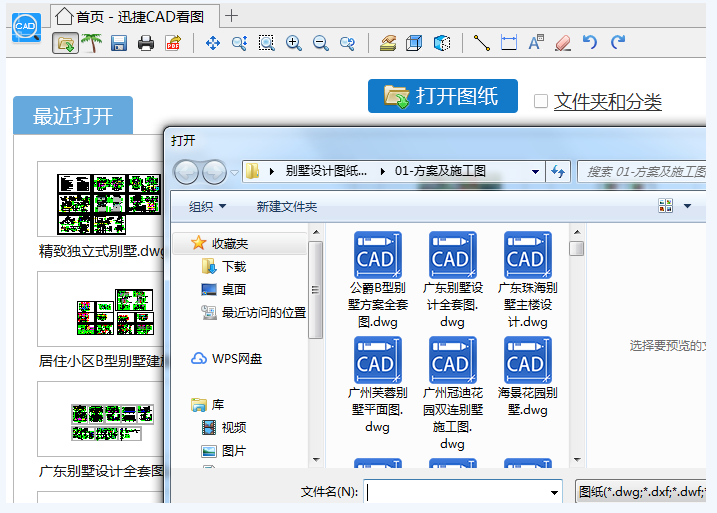Enable the 文件夹和分类 checkbox
717x513 pixels.
tap(541, 101)
